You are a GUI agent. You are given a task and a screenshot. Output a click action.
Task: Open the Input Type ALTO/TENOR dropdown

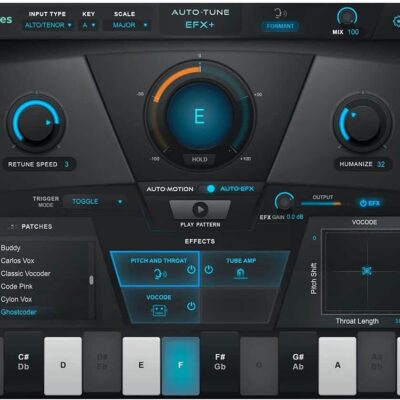[48, 25]
